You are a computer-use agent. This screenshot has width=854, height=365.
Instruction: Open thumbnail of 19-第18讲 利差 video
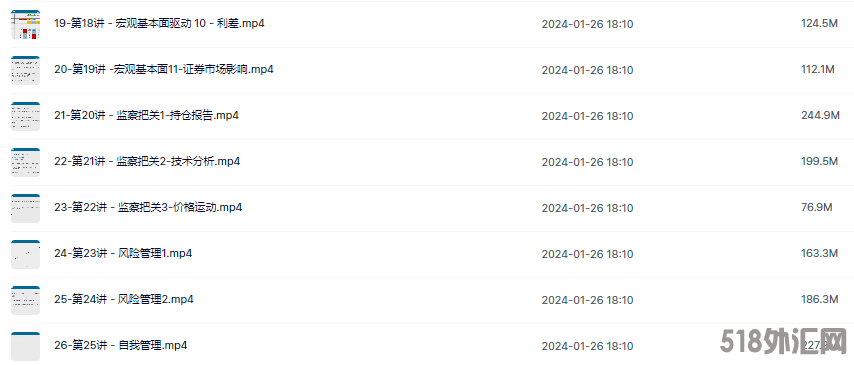(26, 25)
